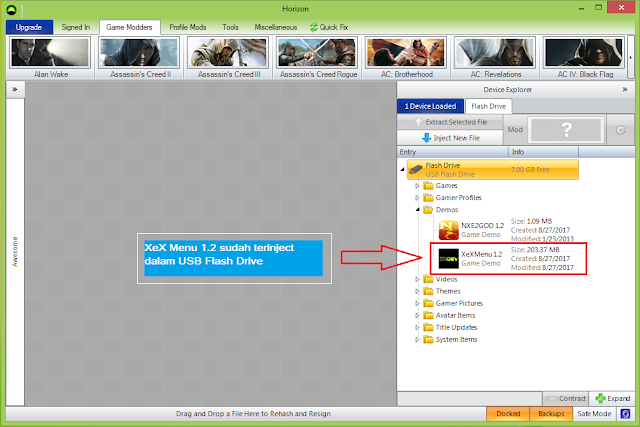The width and height of the screenshot is (640, 427).
Task: Click the Games folder icon
Action: pos(428,186)
